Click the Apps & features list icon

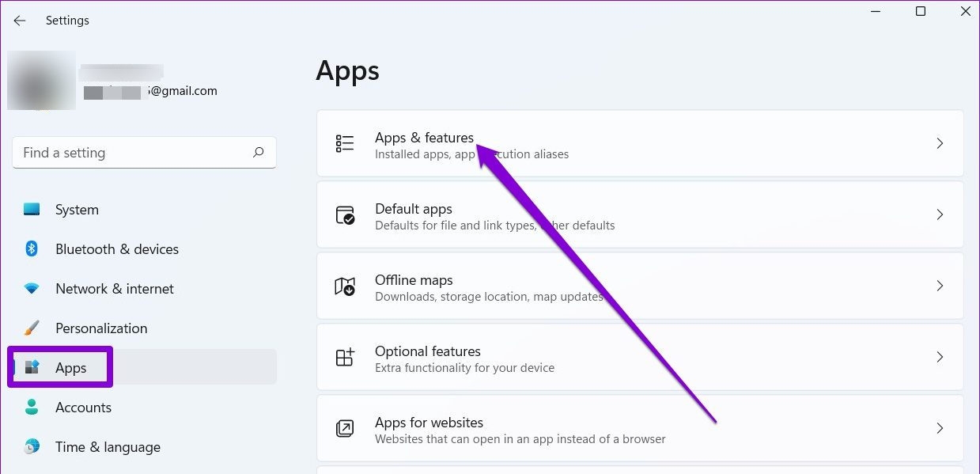click(345, 143)
